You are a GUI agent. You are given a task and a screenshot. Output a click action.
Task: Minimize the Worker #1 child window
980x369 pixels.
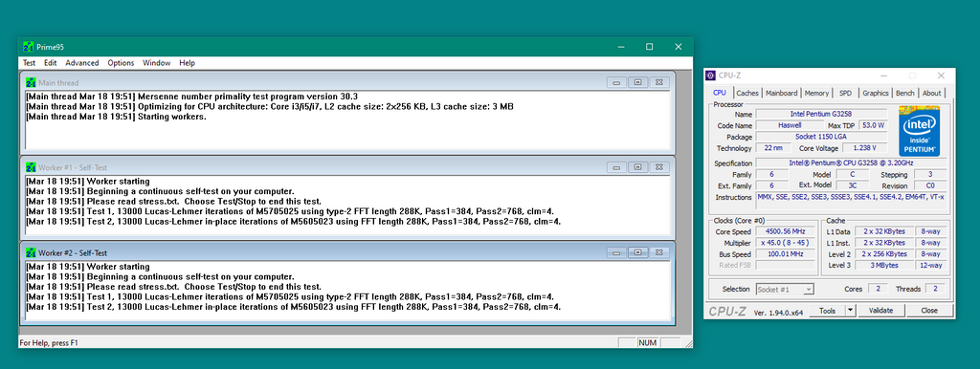tap(616, 167)
